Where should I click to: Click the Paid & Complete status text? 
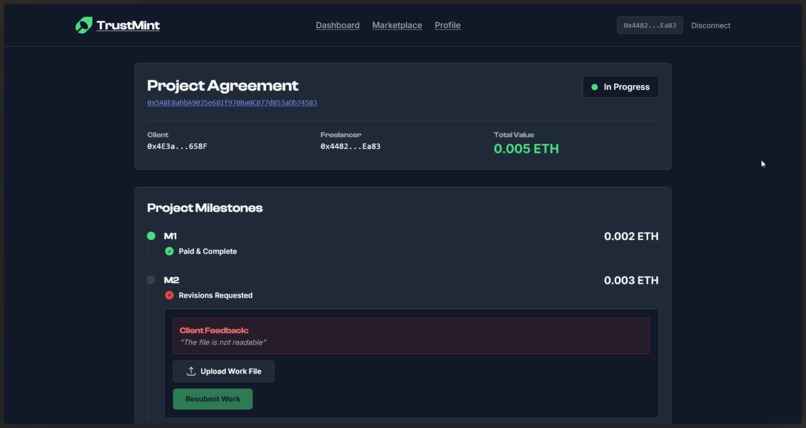point(208,251)
